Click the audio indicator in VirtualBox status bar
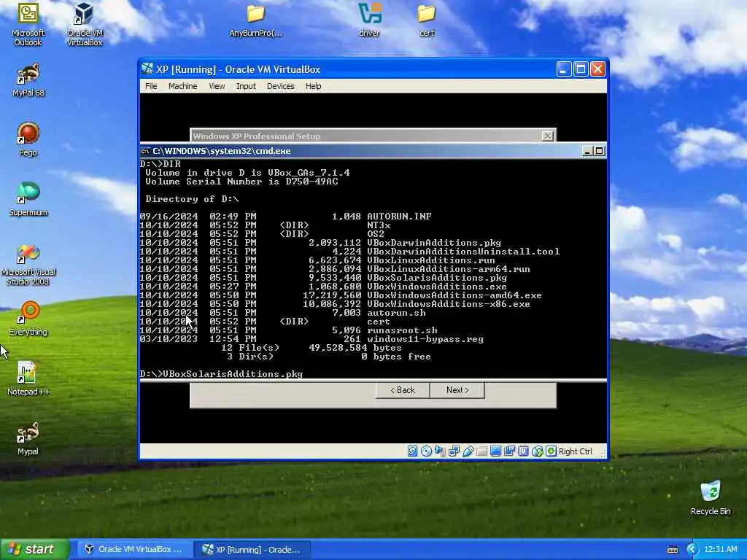Screen dimensions: 747x560 click(x=440, y=451)
